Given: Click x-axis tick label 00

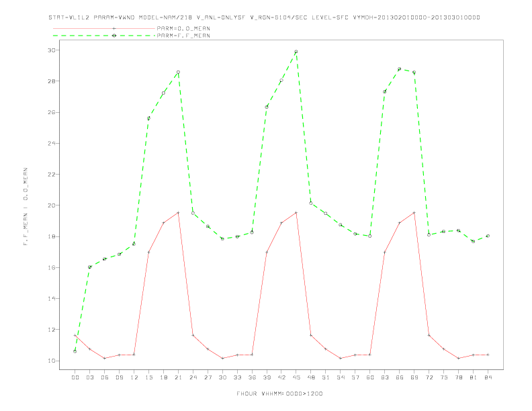Looking at the screenshot, I should tap(75, 377).
